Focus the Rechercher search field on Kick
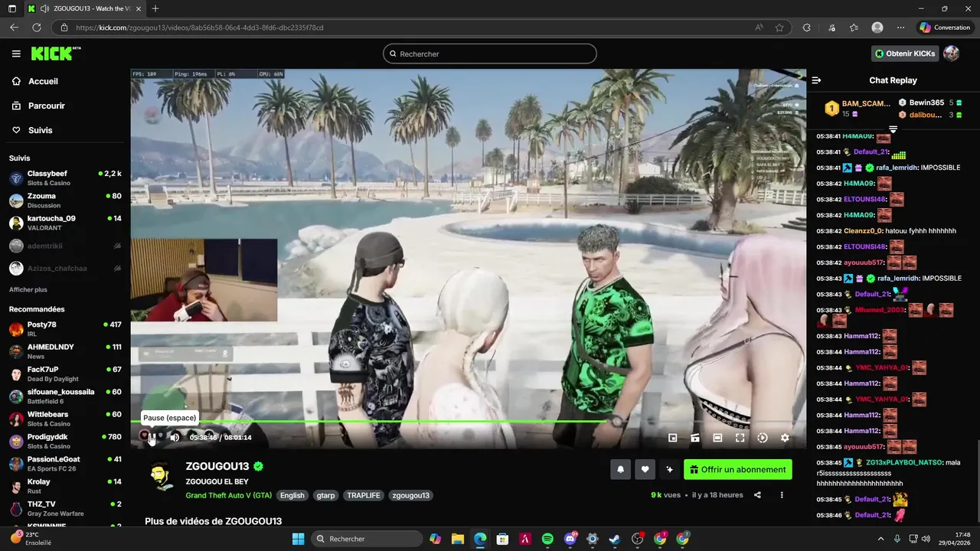The width and height of the screenshot is (980, 551). coord(490,54)
